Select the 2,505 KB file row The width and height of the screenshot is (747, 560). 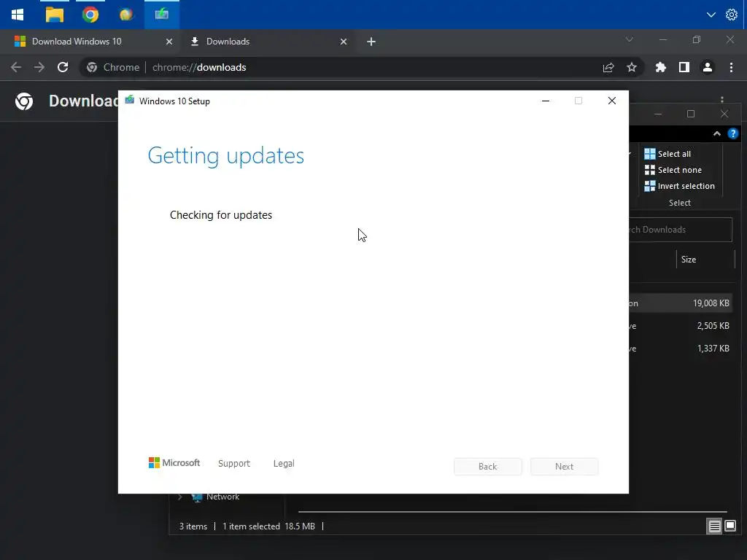click(x=682, y=326)
